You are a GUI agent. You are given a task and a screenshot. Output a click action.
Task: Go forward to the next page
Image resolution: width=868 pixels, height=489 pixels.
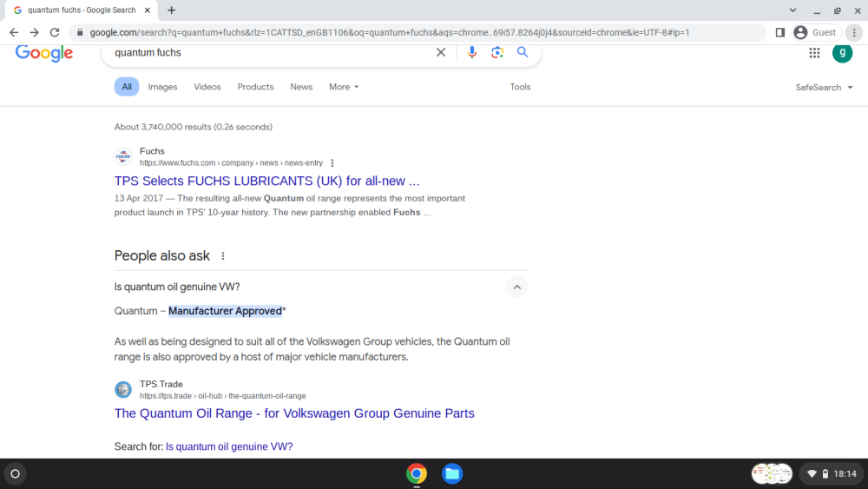click(35, 33)
